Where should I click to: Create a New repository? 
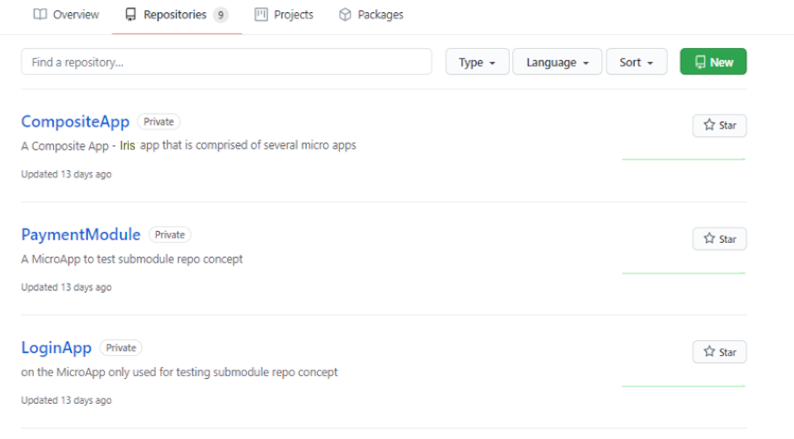coord(713,62)
